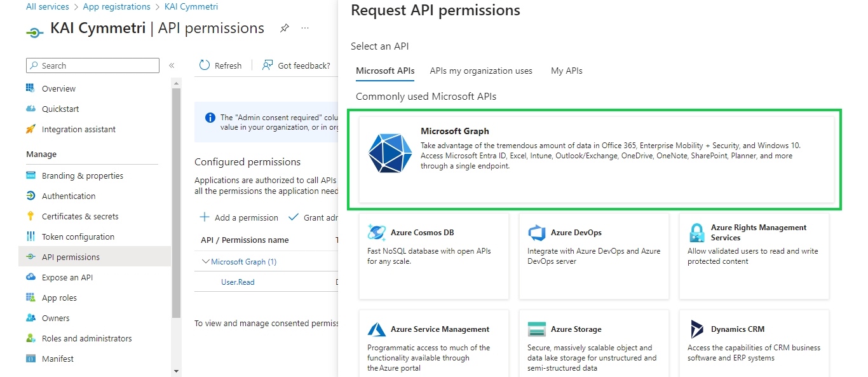Click the Overview sidebar icon

(31, 88)
